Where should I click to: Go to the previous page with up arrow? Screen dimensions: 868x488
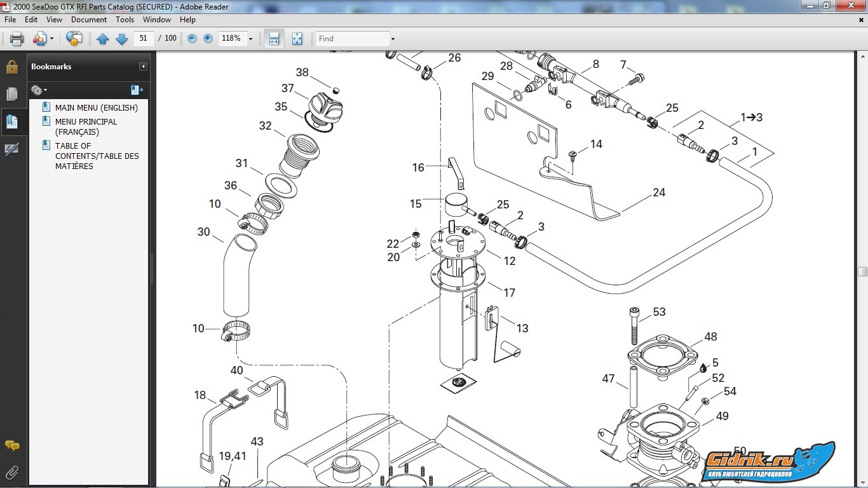(x=102, y=39)
